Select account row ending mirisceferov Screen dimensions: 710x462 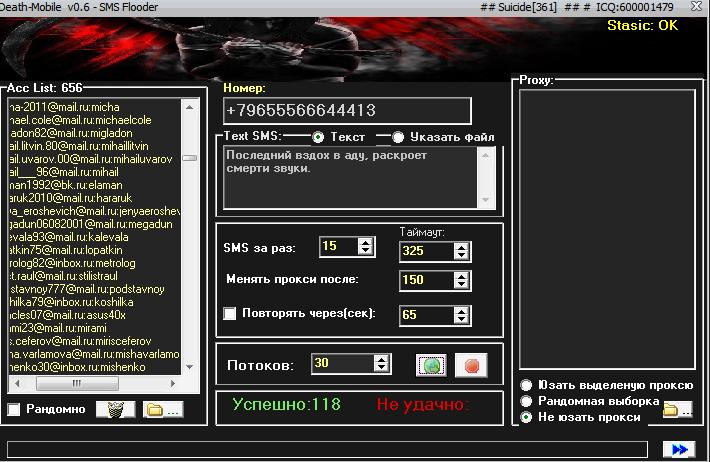point(95,341)
